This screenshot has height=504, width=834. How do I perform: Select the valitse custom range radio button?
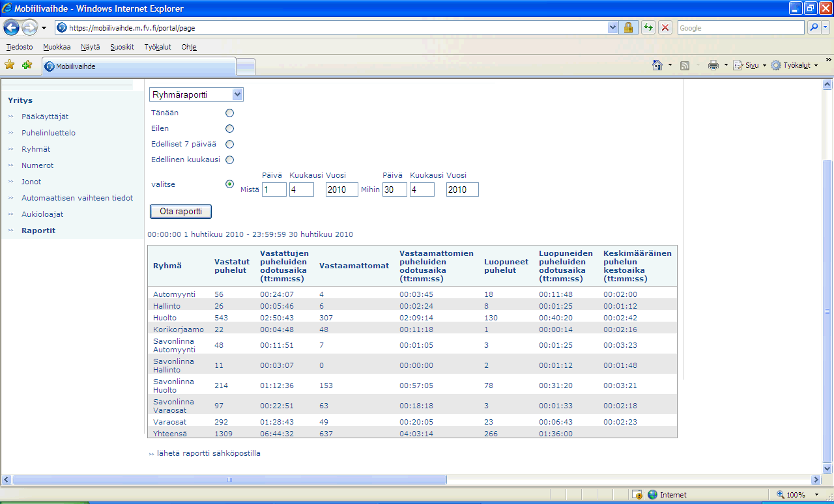(229, 184)
